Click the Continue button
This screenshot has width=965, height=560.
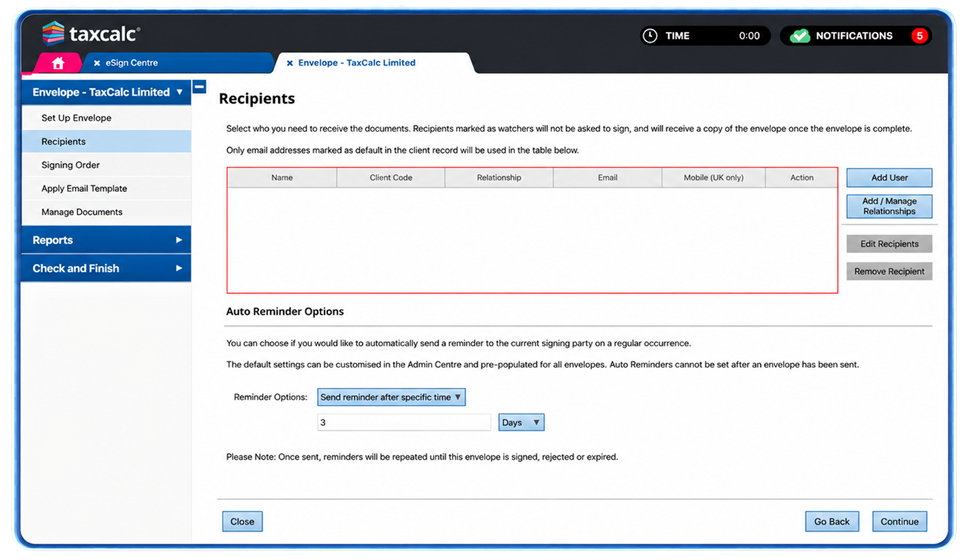[x=900, y=522]
